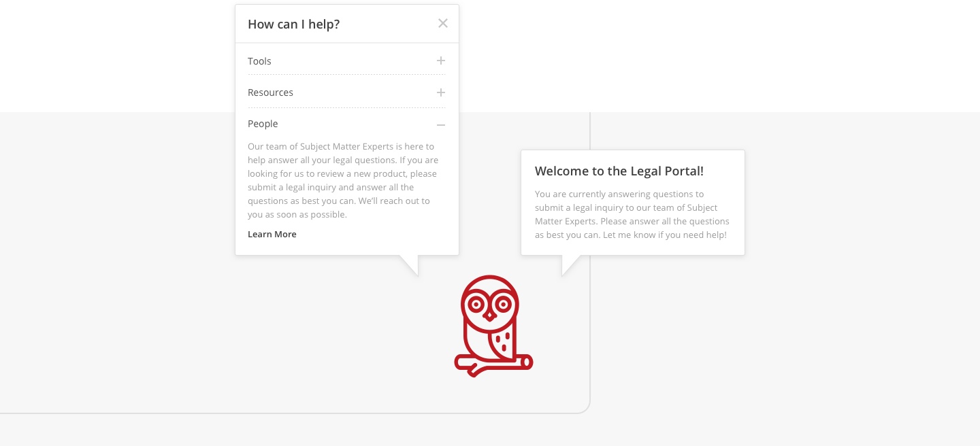Expand Tools section with plus icon
The width and height of the screenshot is (980, 446).
441,61
